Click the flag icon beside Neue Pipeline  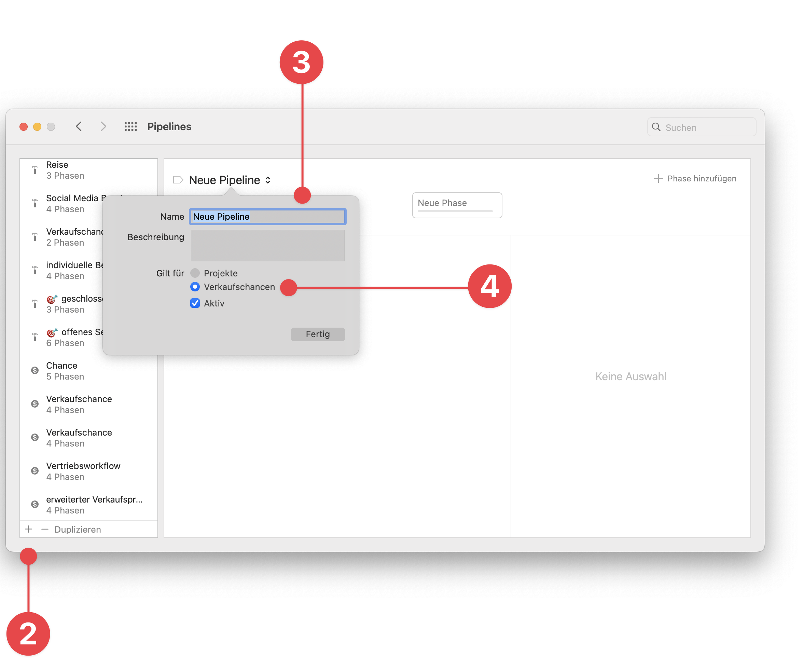pyautogui.click(x=178, y=180)
